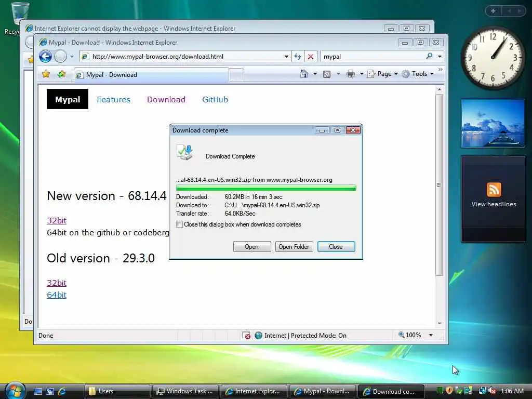The image size is (532, 399).
Task: Click Add to Favorites icon
Action: (61, 74)
